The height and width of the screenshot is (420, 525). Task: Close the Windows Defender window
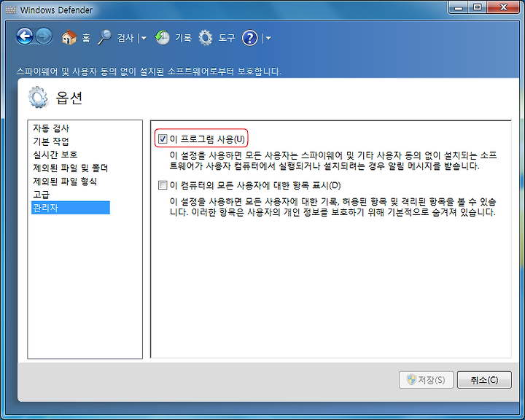point(503,7)
